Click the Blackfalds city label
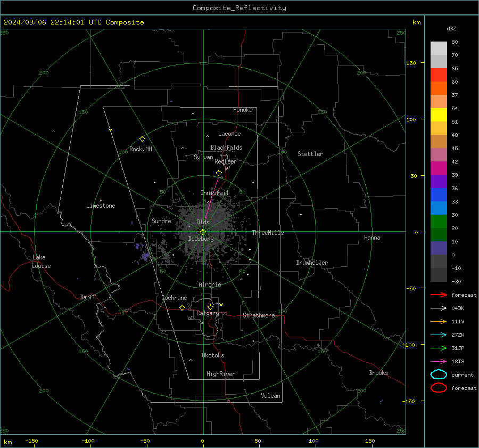Image resolution: width=479 pixels, height=448 pixels. pyautogui.click(x=226, y=148)
